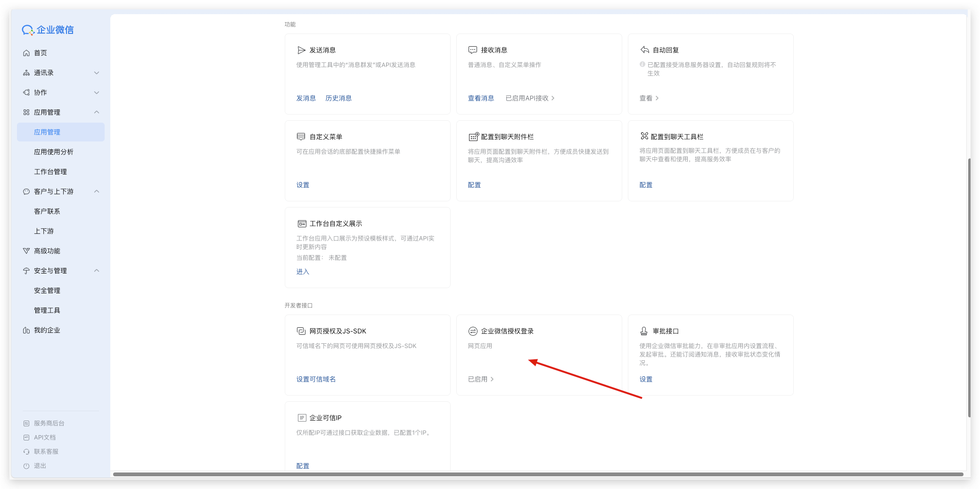Click the 企业可信IP icon

point(302,418)
